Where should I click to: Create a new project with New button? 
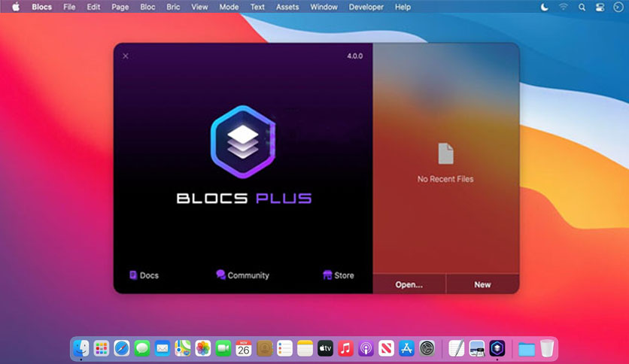[x=482, y=284]
